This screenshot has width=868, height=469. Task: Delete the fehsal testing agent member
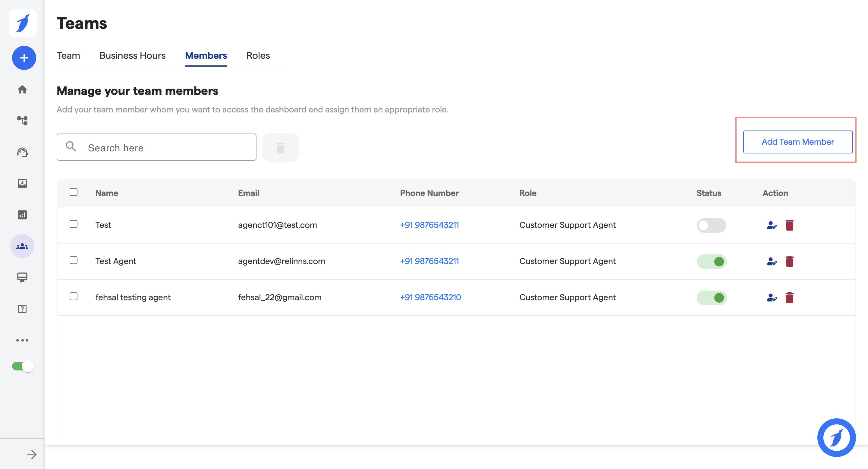789,297
